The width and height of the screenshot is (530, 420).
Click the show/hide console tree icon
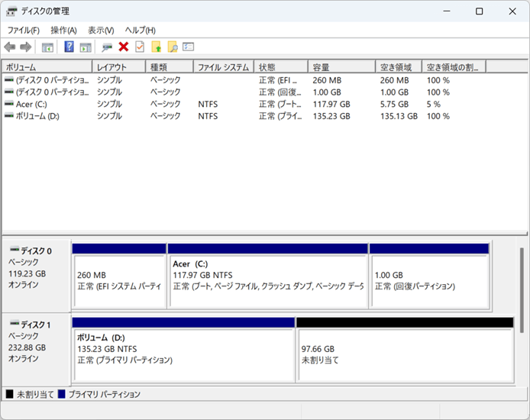point(47,47)
